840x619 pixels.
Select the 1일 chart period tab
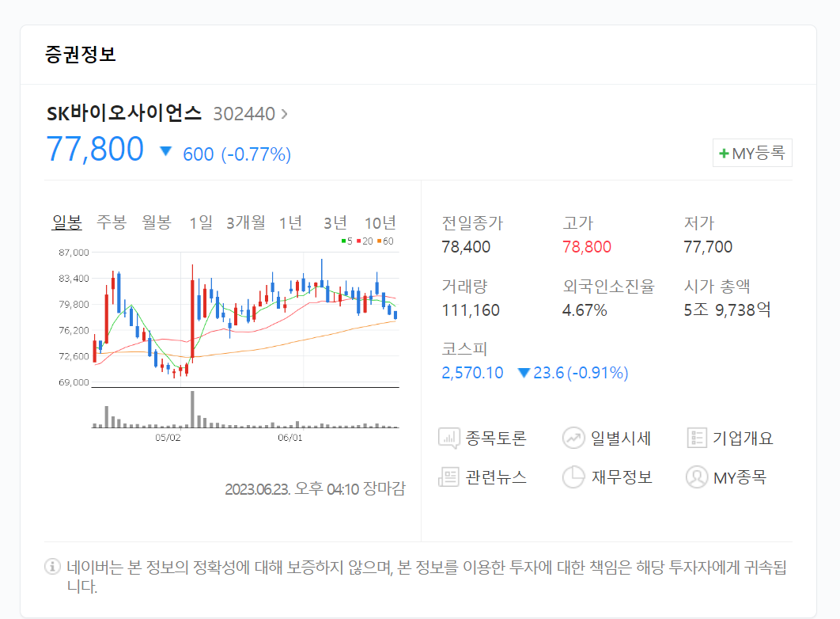(x=201, y=222)
